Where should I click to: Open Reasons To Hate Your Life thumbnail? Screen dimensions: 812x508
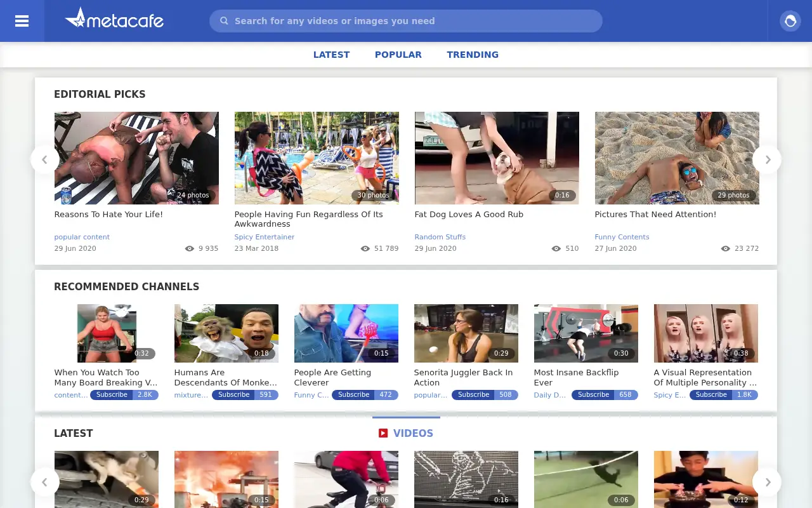pos(136,158)
